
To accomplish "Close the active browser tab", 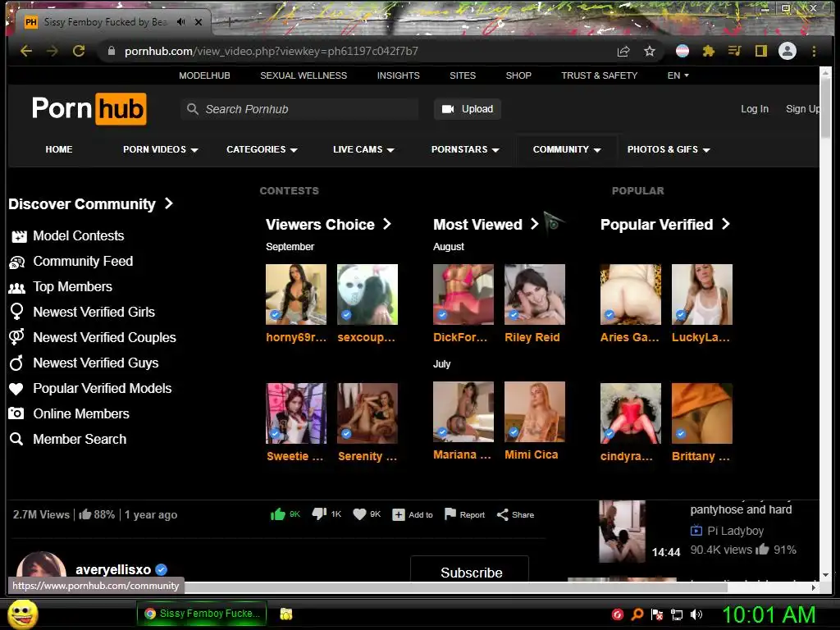I will point(199,22).
